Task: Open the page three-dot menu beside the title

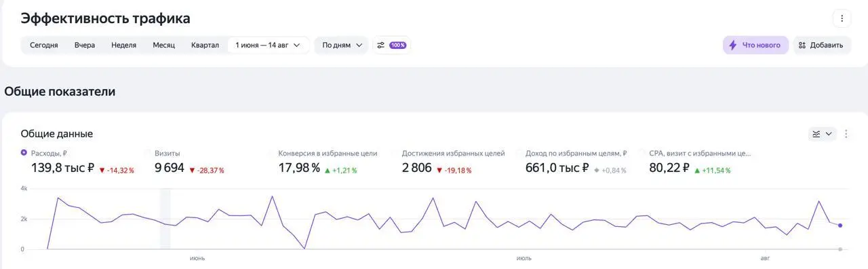Action: click(x=842, y=18)
